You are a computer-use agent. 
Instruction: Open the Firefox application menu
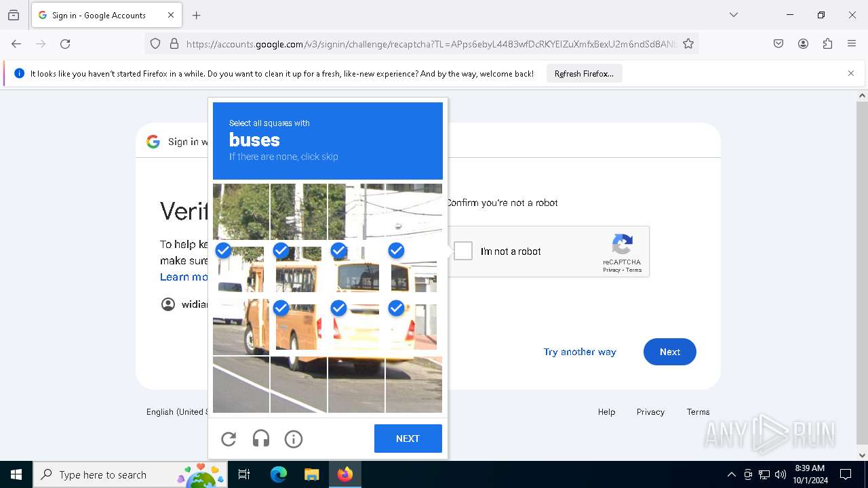point(852,44)
